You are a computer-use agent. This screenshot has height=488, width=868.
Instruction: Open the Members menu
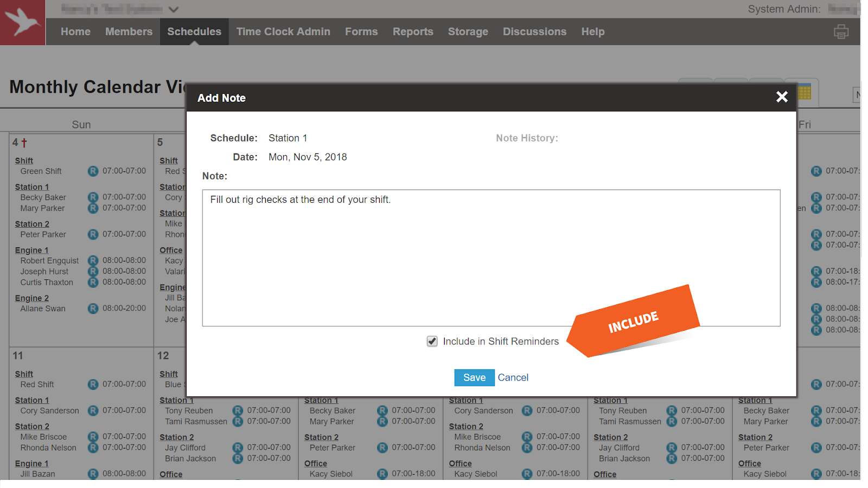point(129,31)
